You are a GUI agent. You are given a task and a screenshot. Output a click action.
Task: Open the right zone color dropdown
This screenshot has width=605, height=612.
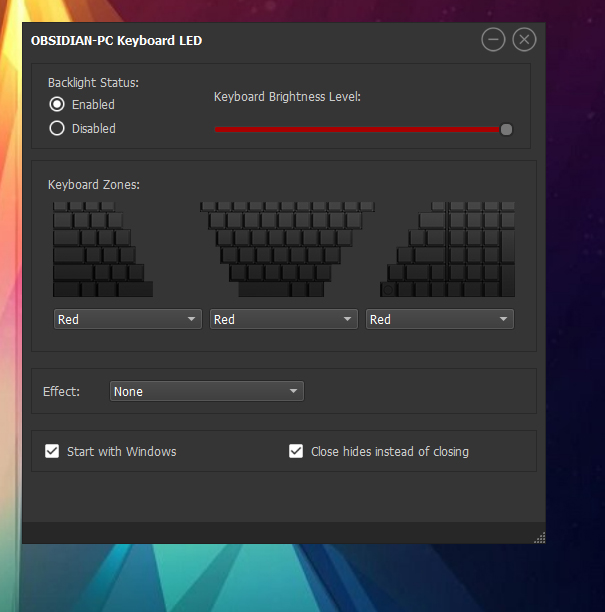(440, 319)
